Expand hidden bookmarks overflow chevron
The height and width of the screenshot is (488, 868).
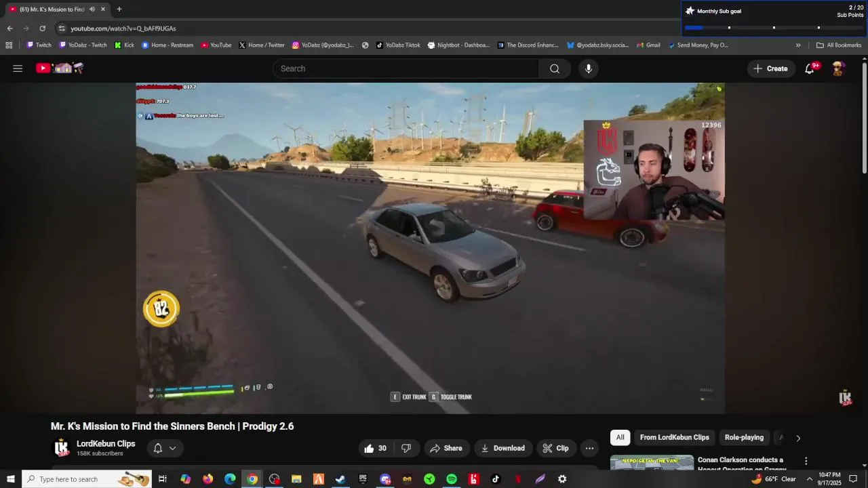pos(798,45)
